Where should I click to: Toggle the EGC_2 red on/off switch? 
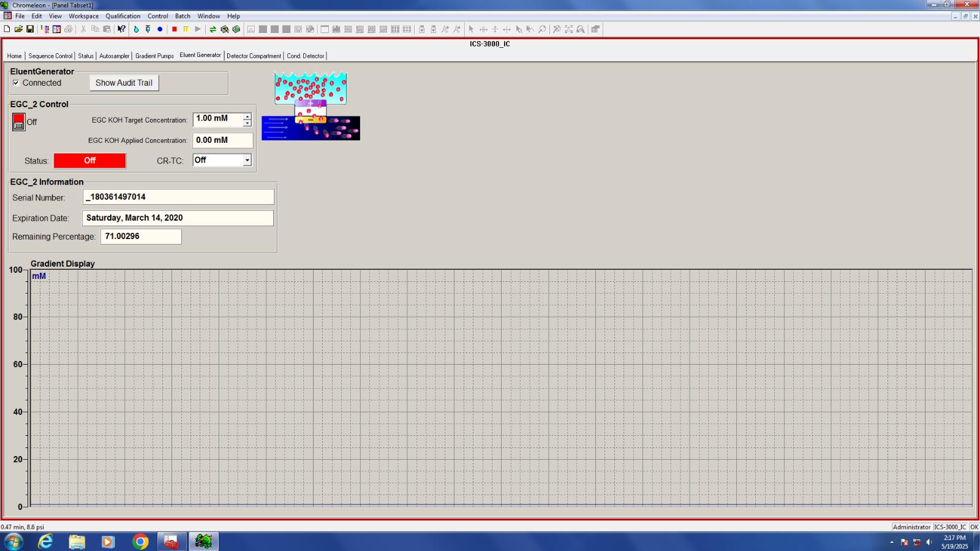click(x=18, y=122)
